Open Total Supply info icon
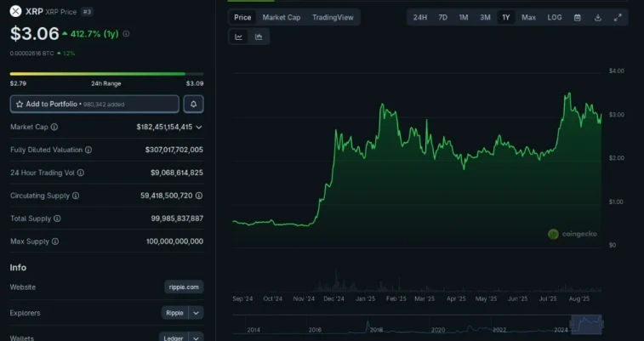The image size is (644, 341). click(x=57, y=219)
